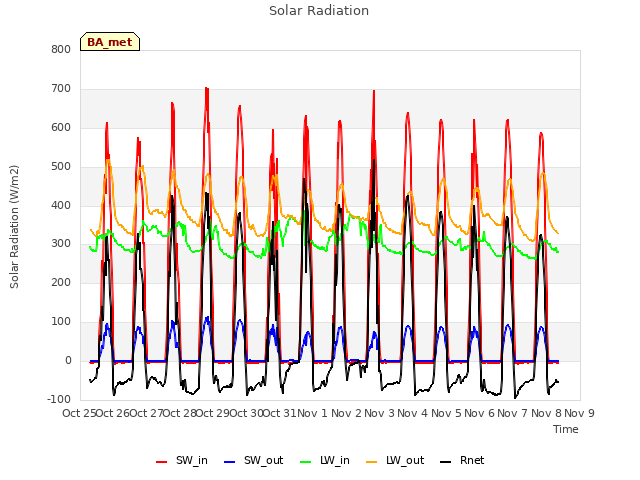
Task: Click the red SW_in legend swatch
Action: click(162, 462)
